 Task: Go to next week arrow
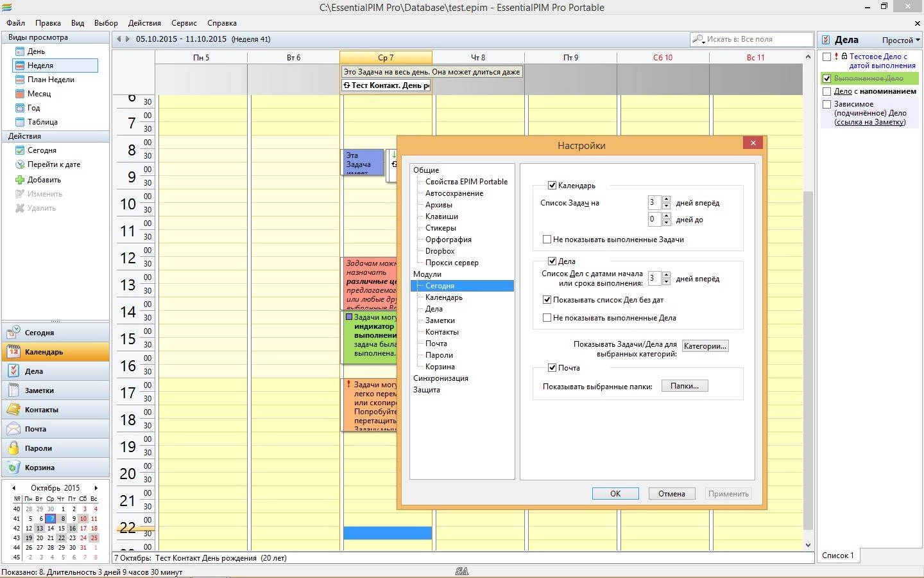coord(127,39)
